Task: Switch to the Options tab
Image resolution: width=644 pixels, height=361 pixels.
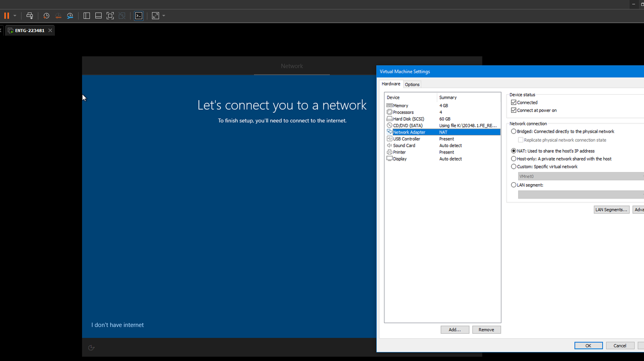Action: pyautogui.click(x=412, y=84)
